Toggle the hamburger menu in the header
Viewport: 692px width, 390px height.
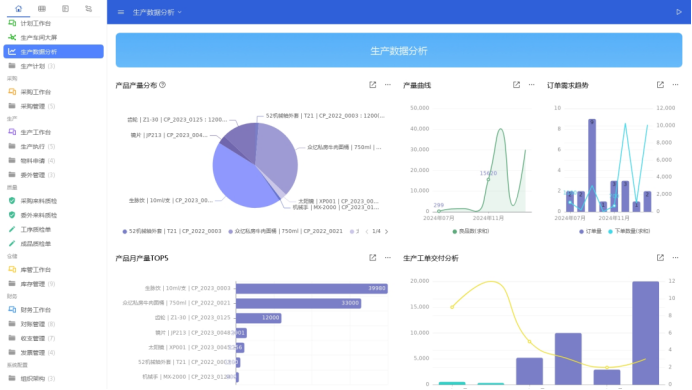(x=121, y=12)
